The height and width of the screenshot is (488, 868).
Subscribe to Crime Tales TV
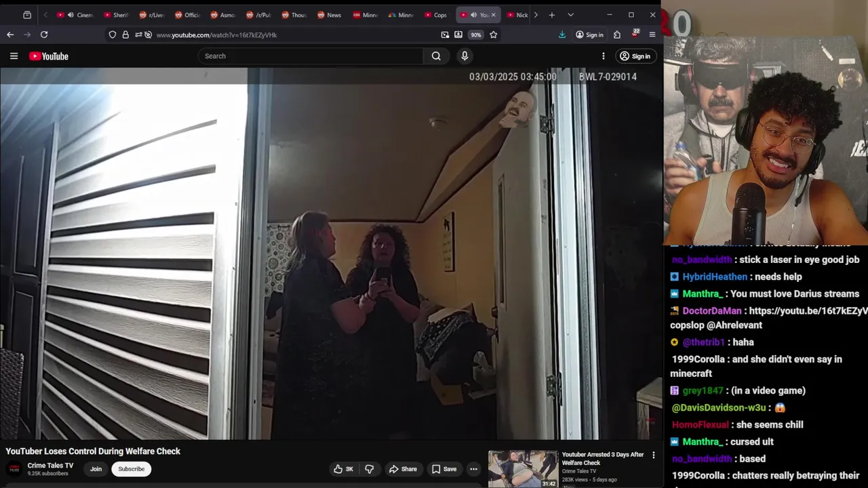tap(132, 469)
